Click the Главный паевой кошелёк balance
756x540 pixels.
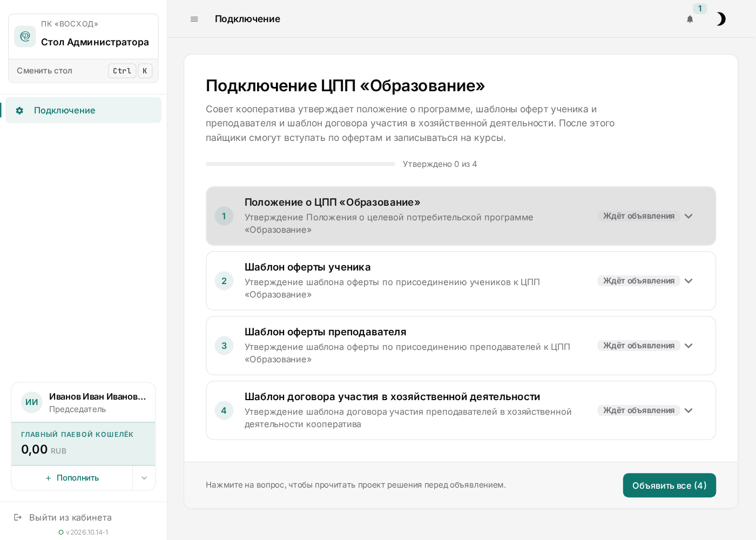83,444
